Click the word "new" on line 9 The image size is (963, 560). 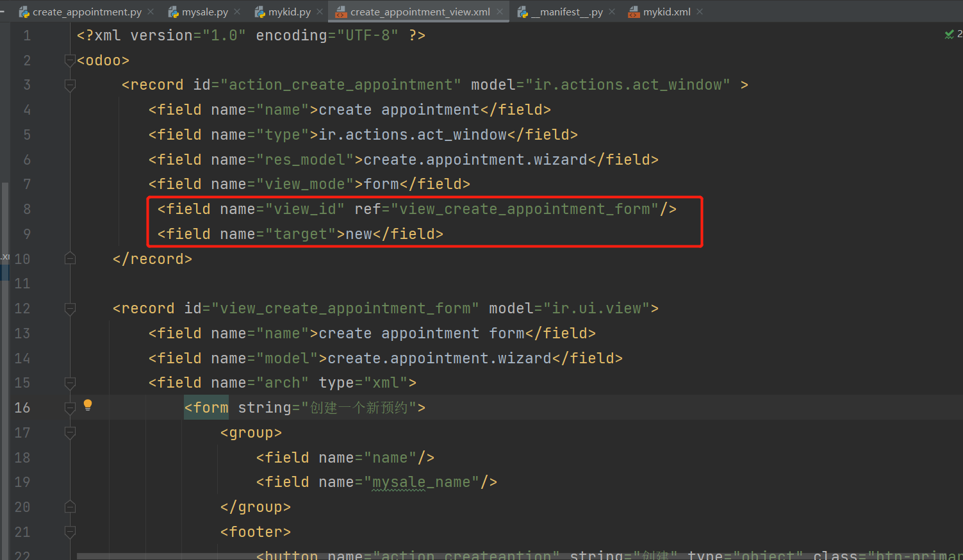[x=359, y=234]
